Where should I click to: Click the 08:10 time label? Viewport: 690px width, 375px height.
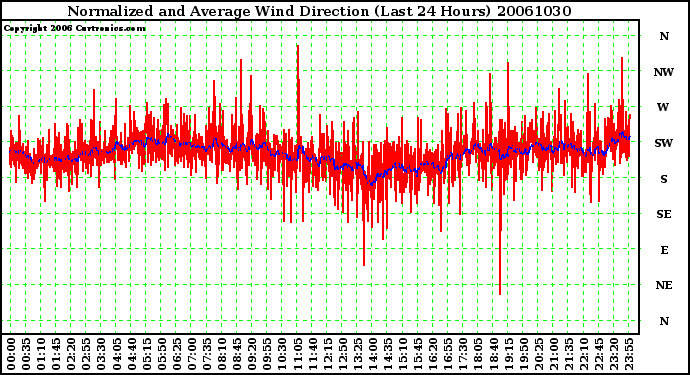coord(222,354)
